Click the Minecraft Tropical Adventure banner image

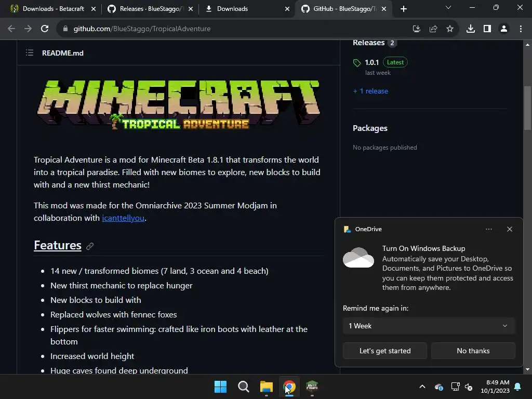179,105
